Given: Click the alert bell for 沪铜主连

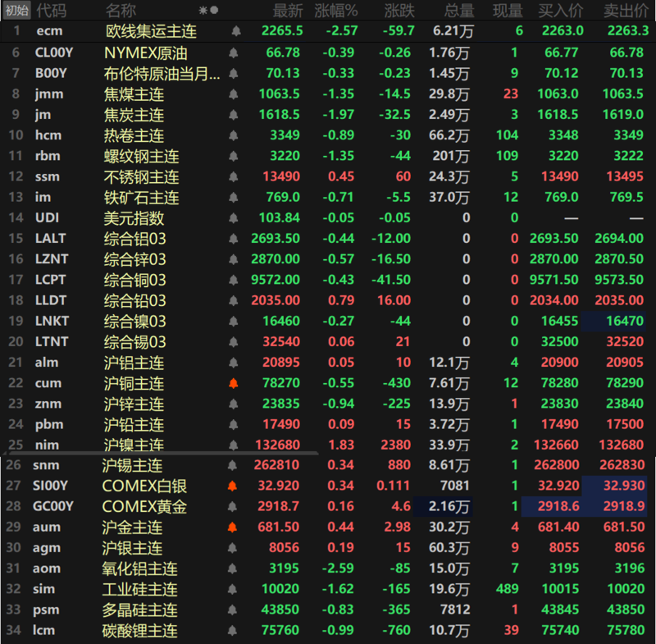Looking at the screenshot, I should (236, 383).
